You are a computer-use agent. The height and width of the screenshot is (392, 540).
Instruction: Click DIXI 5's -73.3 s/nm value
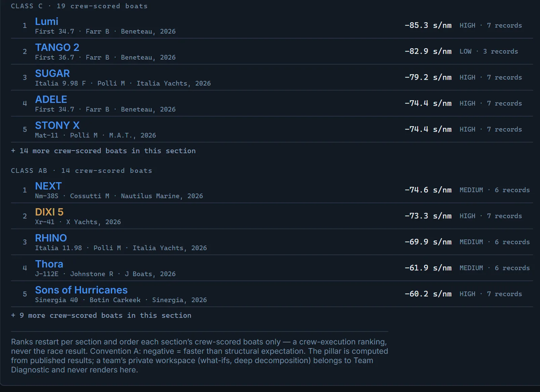(428, 216)
